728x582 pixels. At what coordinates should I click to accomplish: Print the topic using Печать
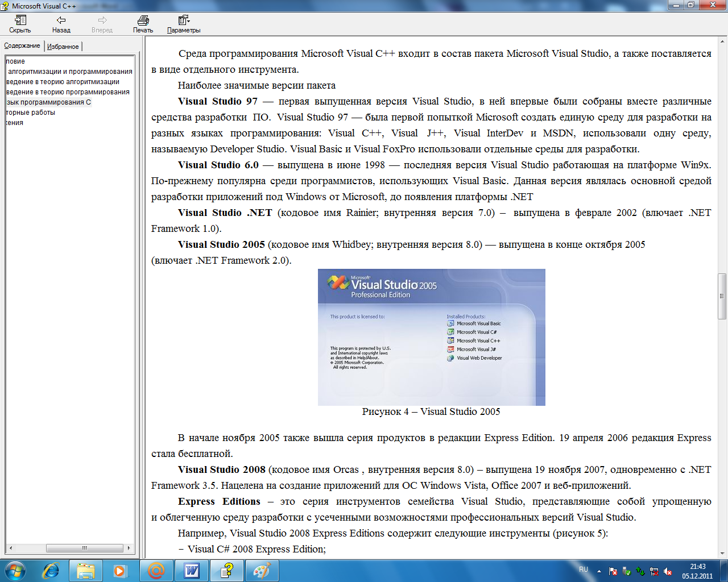coord(143,24)
